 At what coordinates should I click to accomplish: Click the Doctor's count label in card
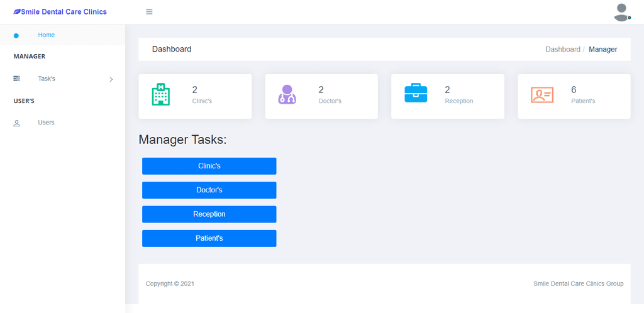pos(330,101)
